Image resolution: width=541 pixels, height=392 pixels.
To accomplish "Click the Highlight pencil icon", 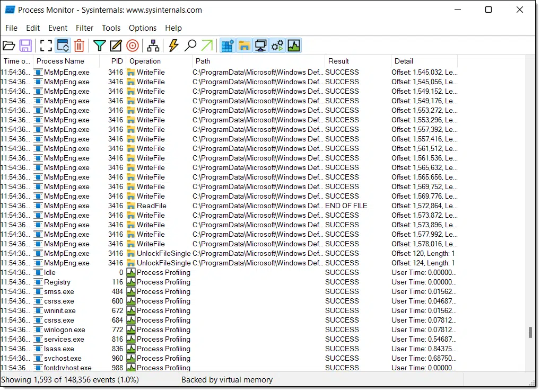I will [x=116, y=46].
